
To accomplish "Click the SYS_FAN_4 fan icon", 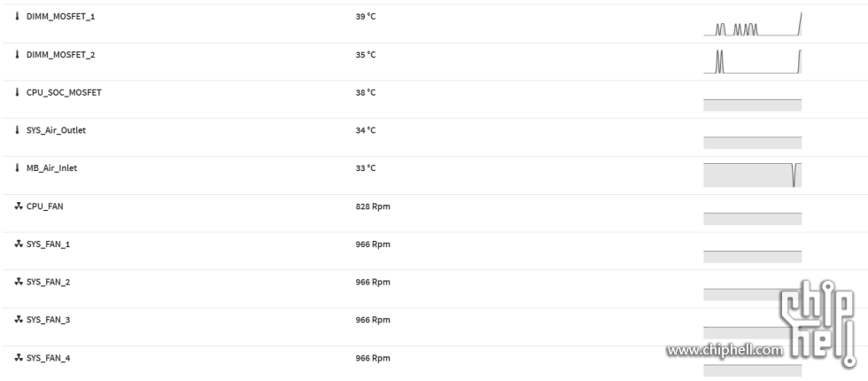I will click(19, 358).
